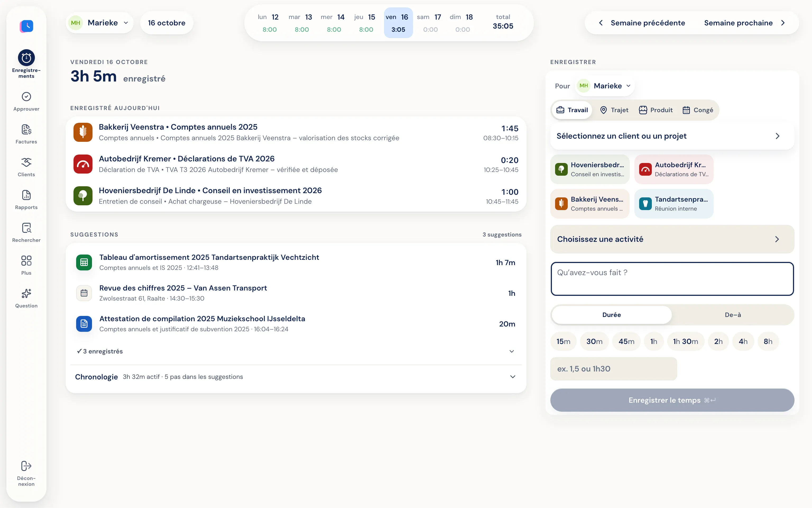This screenshot has width=812, height=508.
Task: Go to Approuver in the sidebar
Action: (x=26, y=101)
